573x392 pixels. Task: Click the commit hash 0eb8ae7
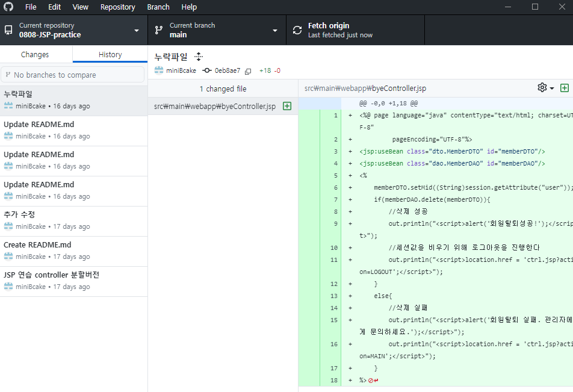click(228, 70)
